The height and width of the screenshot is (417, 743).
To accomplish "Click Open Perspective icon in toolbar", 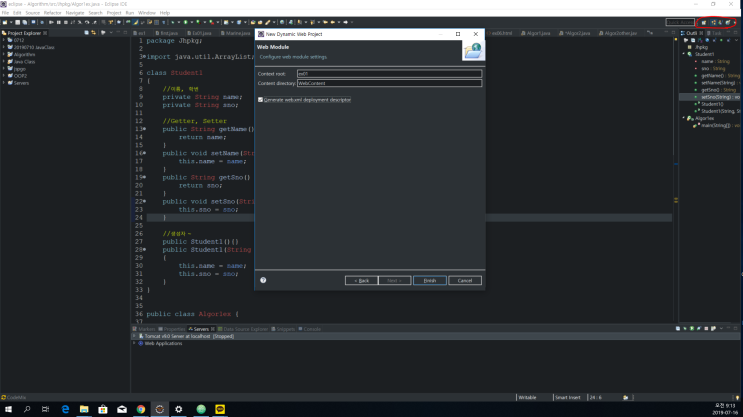I will point(704,22).
